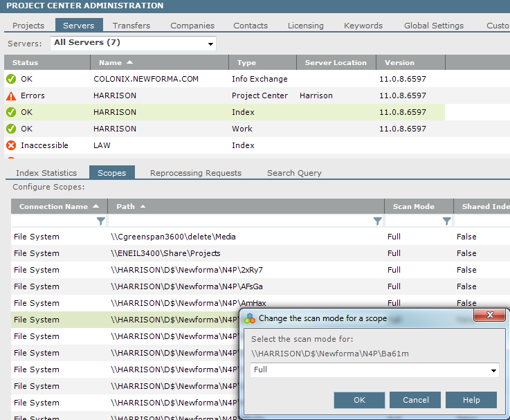The image size is (510, 420).
Task: Click the Newforma dialog title icon
Action: pyautogui.click(x=250, y=318)
